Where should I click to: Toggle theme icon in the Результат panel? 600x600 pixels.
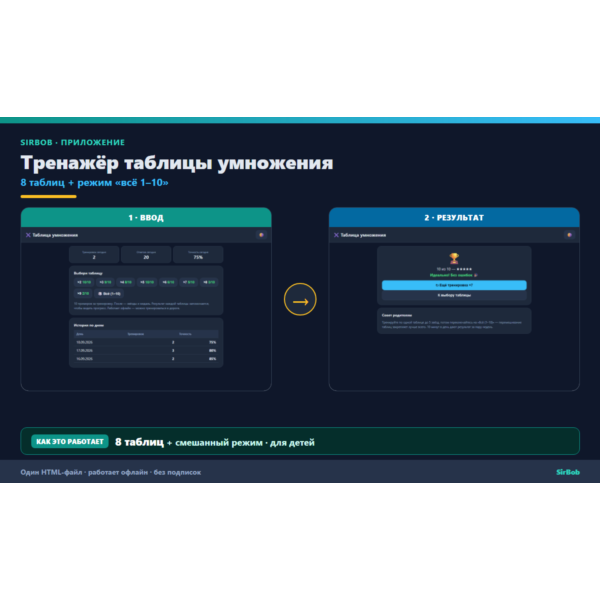[x=569, y=235]
